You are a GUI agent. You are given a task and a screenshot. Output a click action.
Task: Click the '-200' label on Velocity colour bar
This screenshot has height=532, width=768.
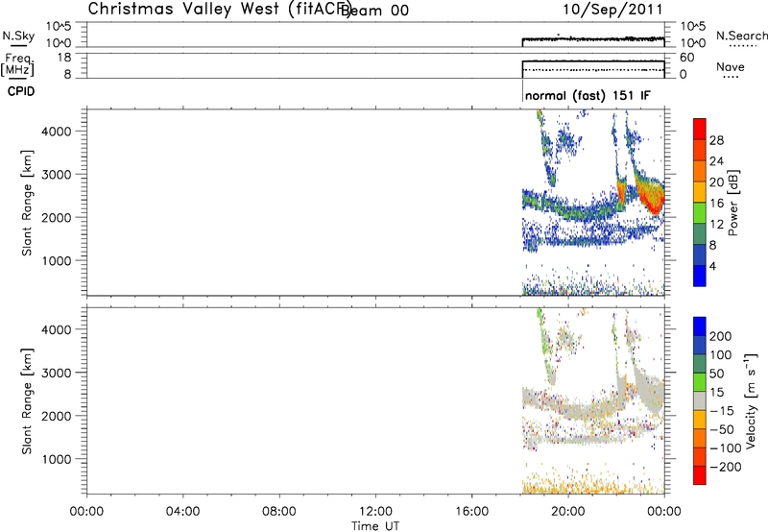pyautogui.click(x=726, y=467)
